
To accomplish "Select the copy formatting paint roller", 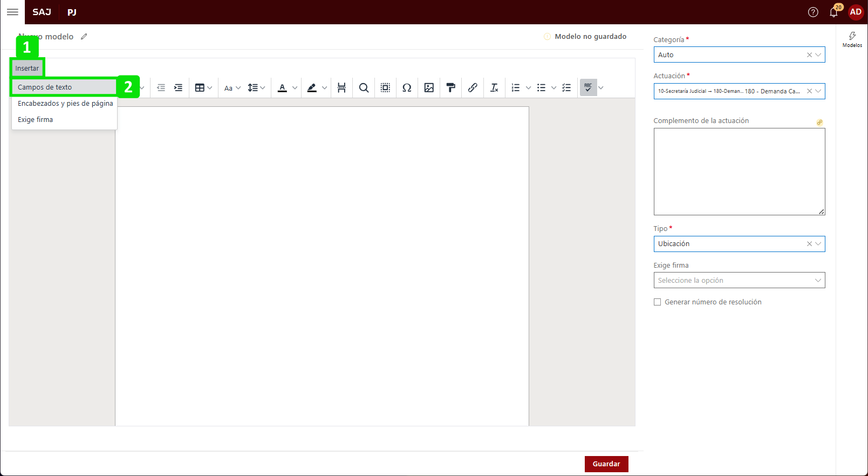I will [450, 88].
